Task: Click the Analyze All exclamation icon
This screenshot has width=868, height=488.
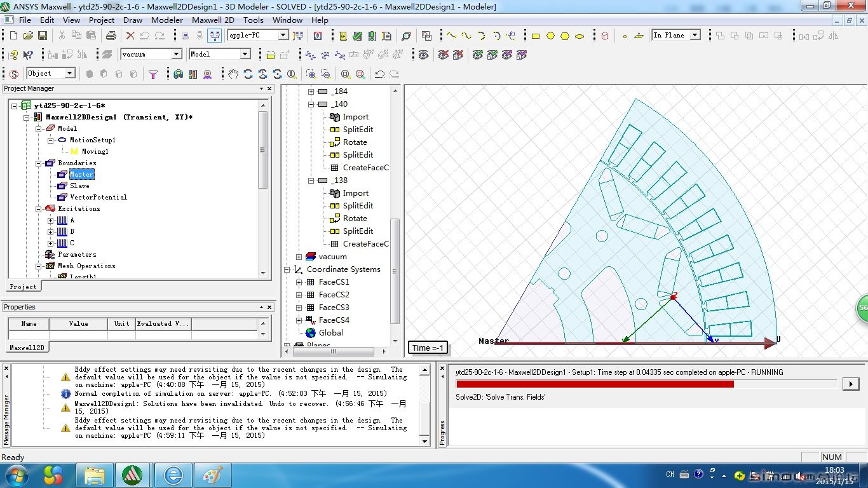Action: 371,36
